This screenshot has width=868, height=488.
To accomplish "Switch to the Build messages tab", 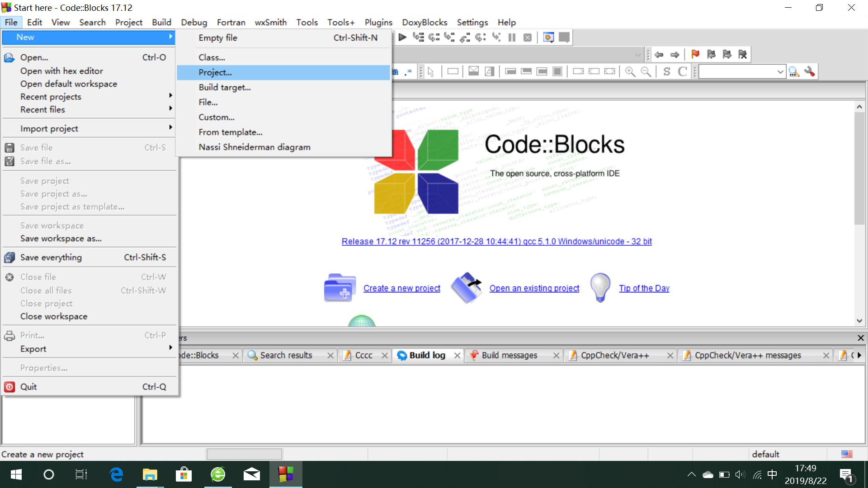I will pos(509,356).
